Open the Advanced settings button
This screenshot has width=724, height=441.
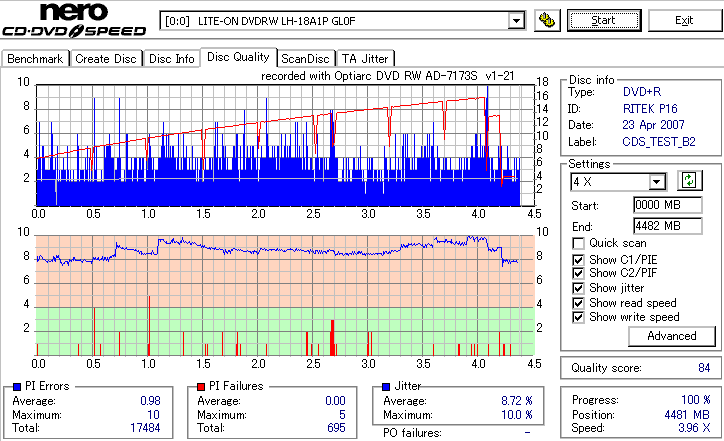click(x=672, y=336)
